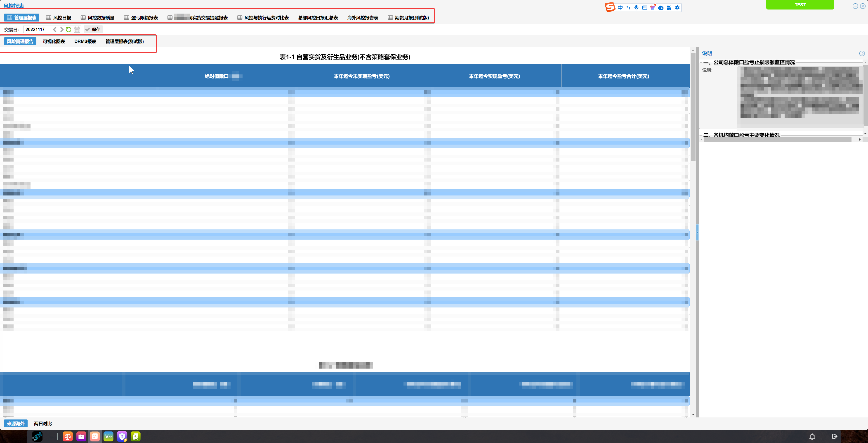Screen dimensions: 868x443
Task: Select the 风险管理报告 sub-tab
Action: coord(20,41)
